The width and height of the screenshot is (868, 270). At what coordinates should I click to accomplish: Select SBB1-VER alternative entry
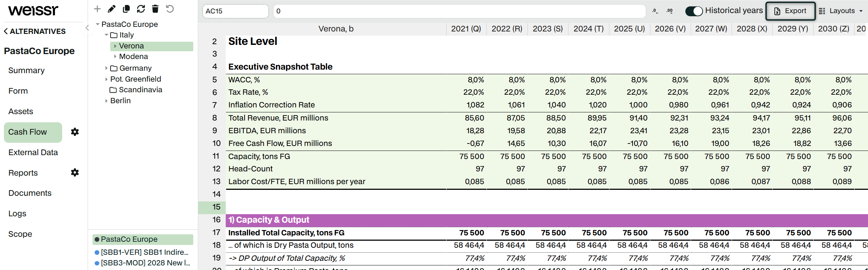pyautogui.click(x=142, y=252)
